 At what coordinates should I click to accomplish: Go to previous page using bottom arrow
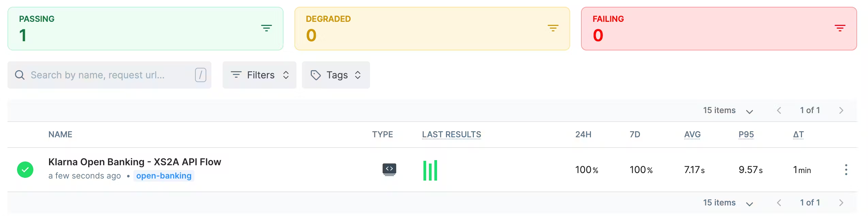(779, 203)
